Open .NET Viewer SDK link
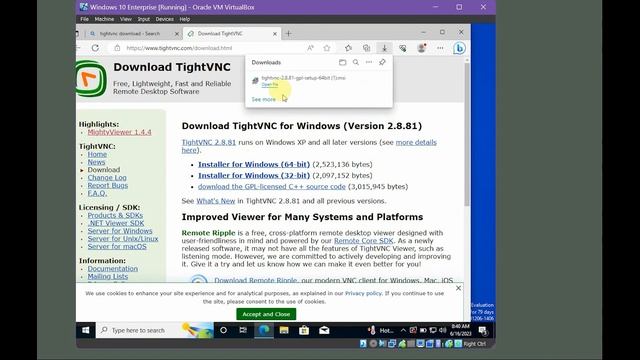Image resolution: width=640 pixels, height=360 pixels. point(116,223)
